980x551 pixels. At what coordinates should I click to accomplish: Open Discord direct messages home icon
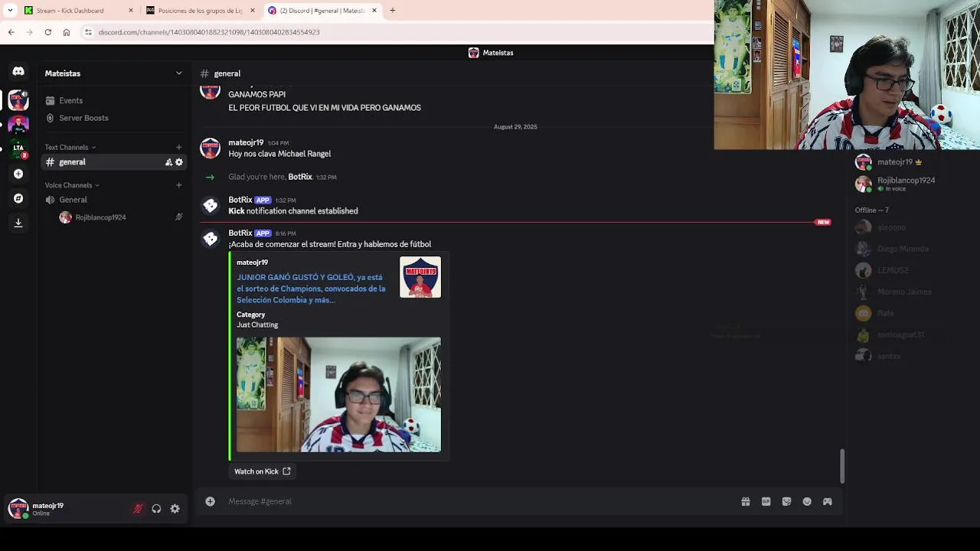coord(18,71)
